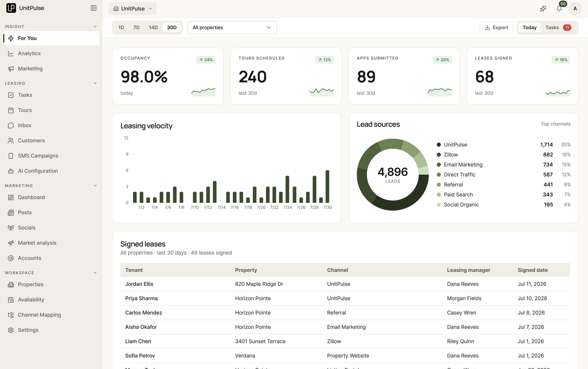Collapse sidebar using the panel icon
This screenshot has width=588, height=369.
pyautogui.click(x=94, y=8)
